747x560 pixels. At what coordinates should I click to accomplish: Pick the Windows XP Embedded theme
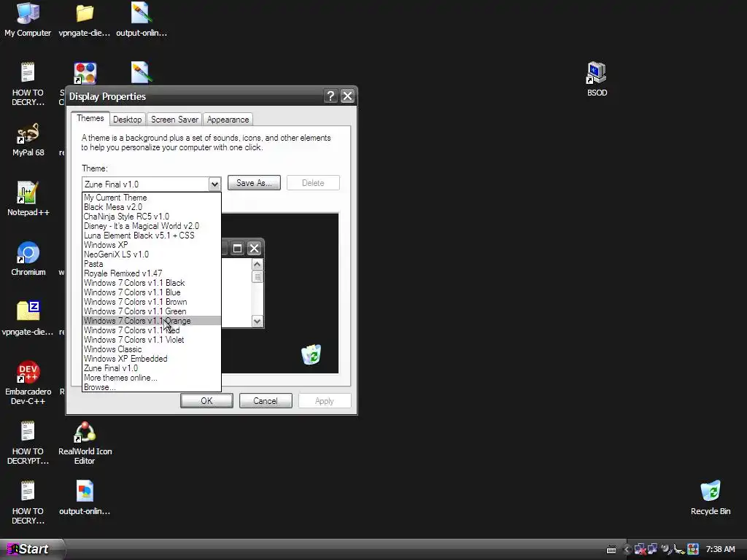pyautogui.click(x=152, y=359)
